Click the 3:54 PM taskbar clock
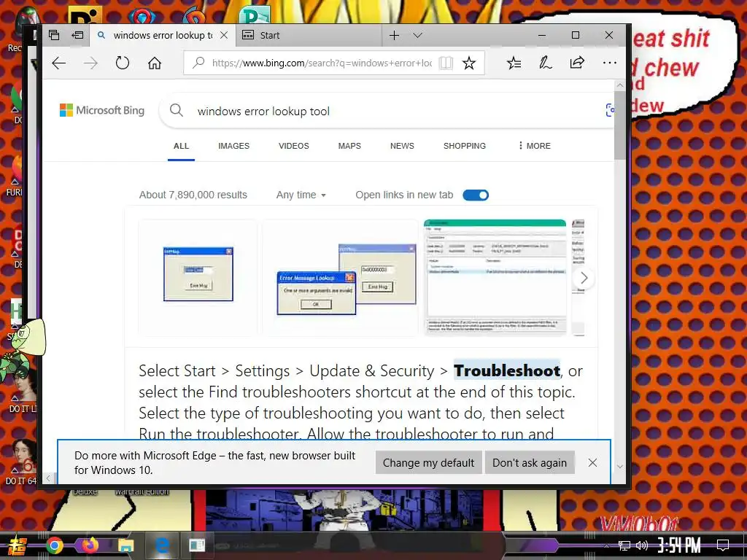The image size is (747, 560). pyautogui.click(x=679, y=545)
